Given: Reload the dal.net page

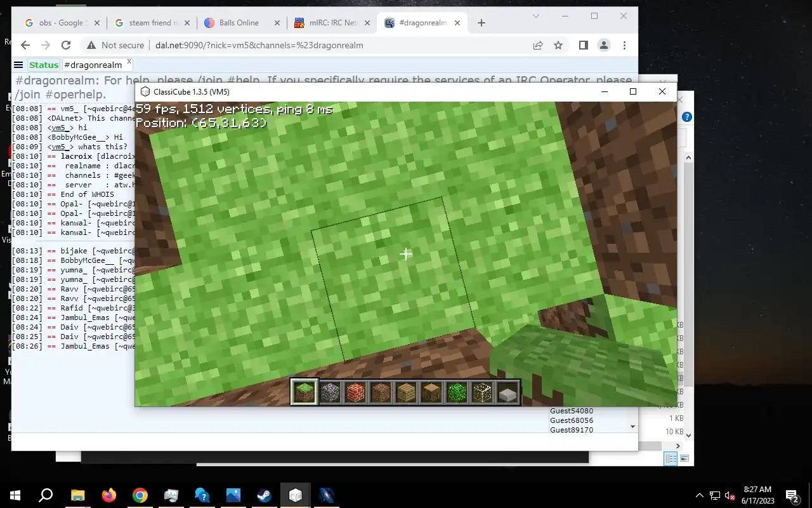Looking at the screenshot, I should [x=66, y=45].
